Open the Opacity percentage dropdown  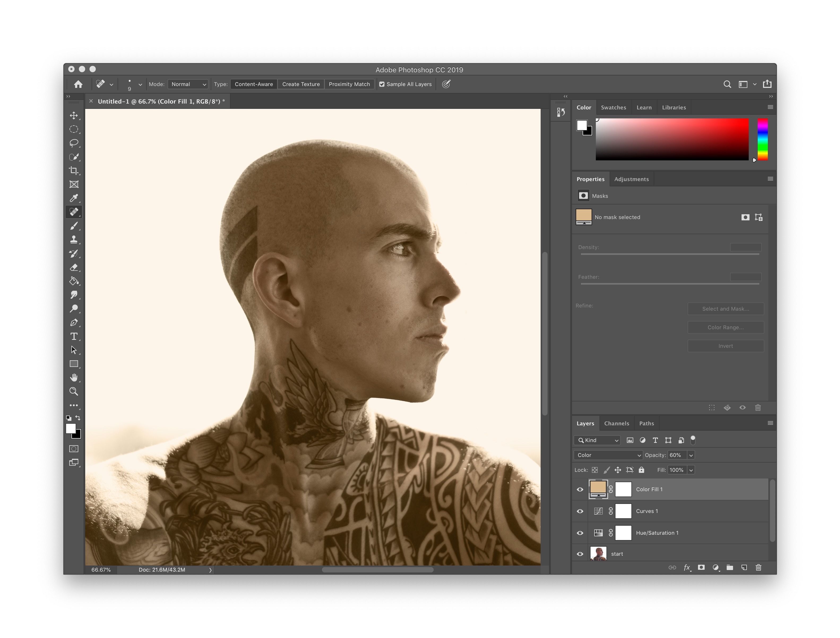click(690, 455)
